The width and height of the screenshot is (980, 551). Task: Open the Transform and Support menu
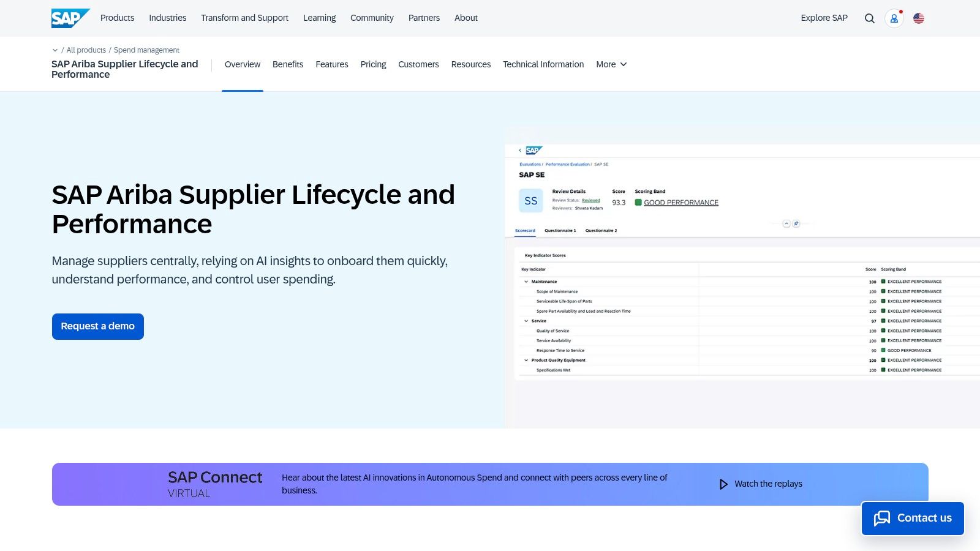click(244, 18)
